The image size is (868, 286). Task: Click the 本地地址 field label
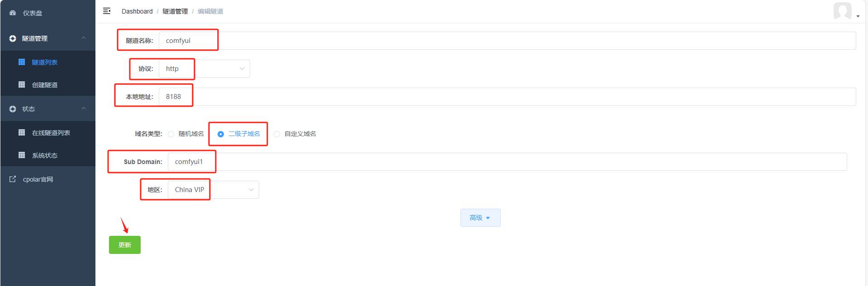pyautogui.click(x=139, y=97)
